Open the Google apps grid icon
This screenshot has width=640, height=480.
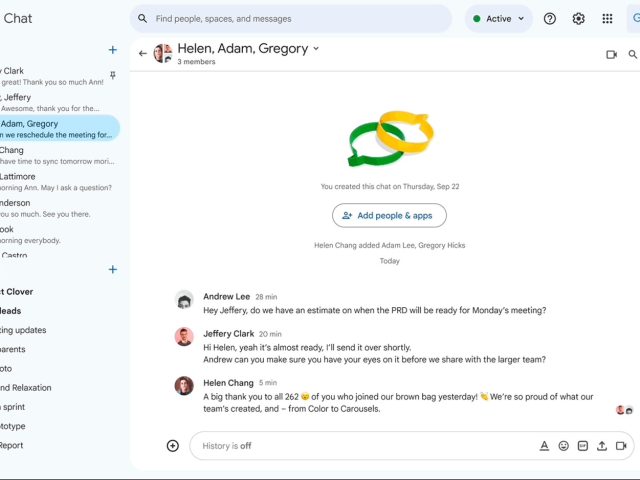(607, 18)
